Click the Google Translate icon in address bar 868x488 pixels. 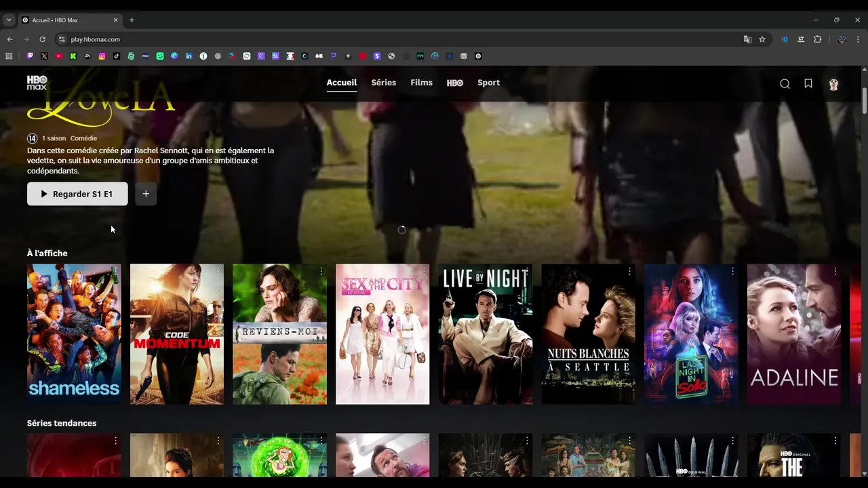pos(747,39)
